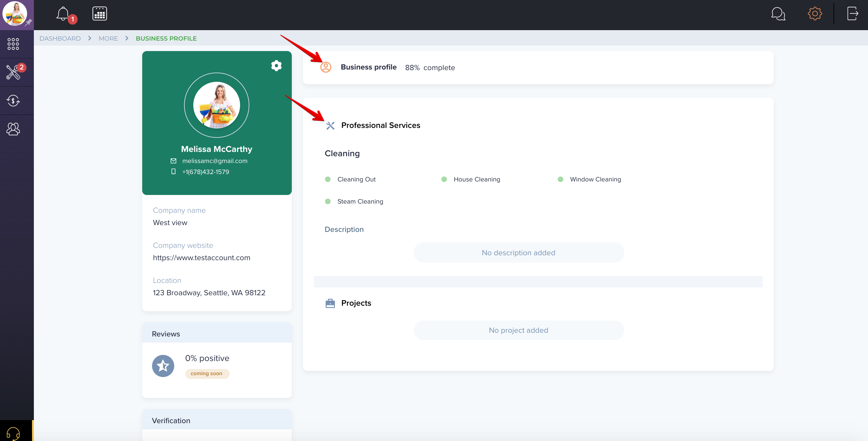This screenshot has width=868, height=441.
Task: Open the calendar icon in top bar
Action: tap(100, 14)
